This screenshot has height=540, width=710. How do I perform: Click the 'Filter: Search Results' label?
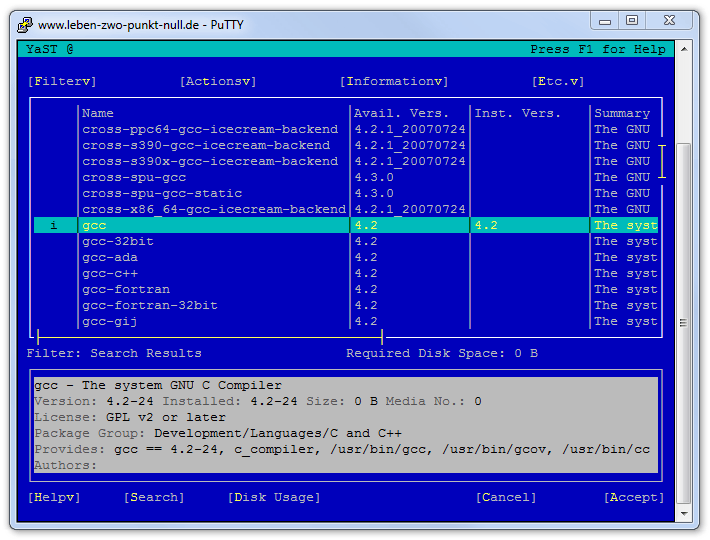click(114, 354)
